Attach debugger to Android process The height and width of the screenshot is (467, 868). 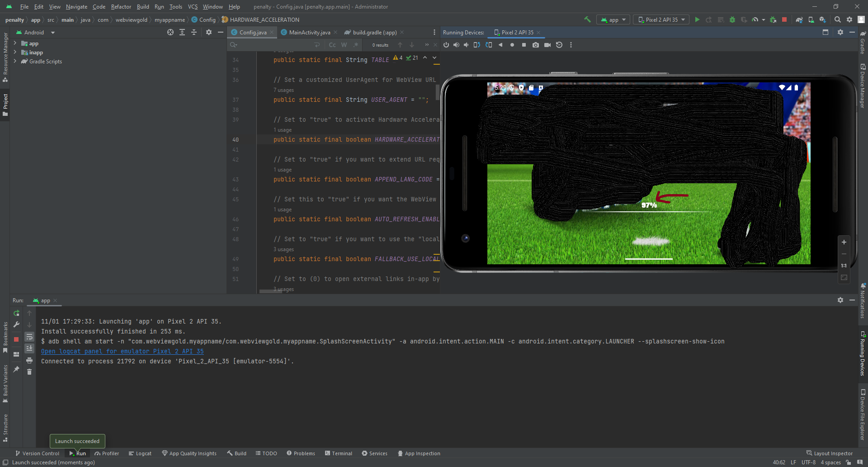(773, 19)
